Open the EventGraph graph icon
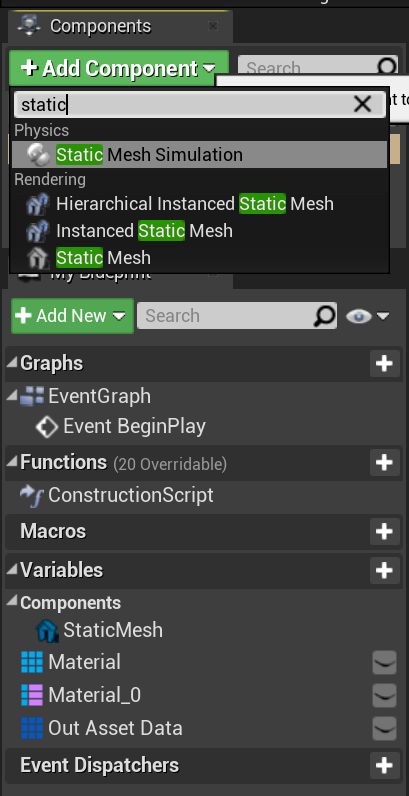Image resolution: width=409 pixels, height=796 pixels. click(33, 396)
